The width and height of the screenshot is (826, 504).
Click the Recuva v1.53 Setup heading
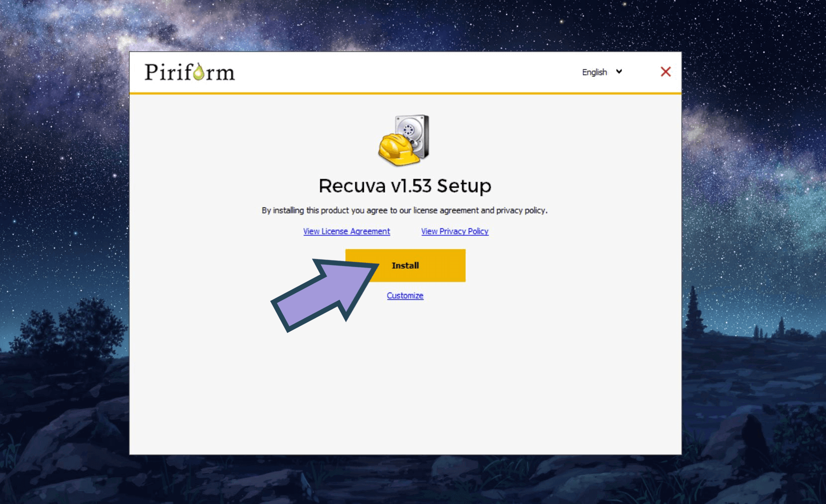tap(405, 186)
